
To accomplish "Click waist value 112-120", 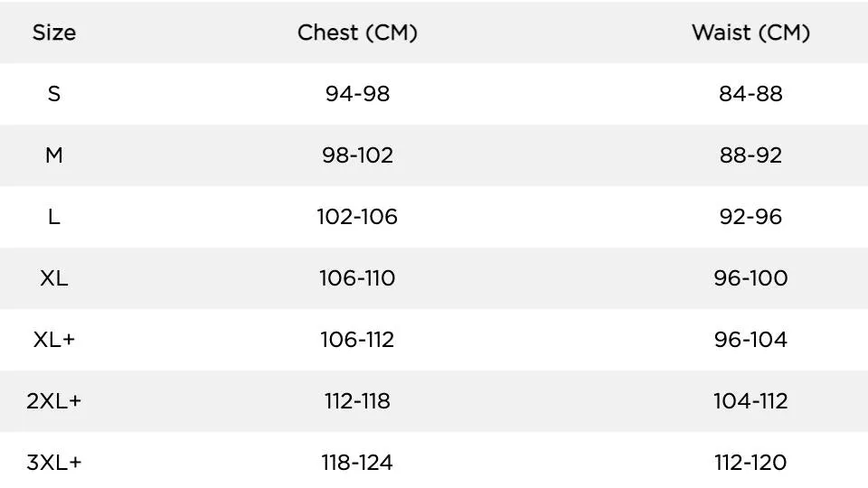I will pos(750,463).
